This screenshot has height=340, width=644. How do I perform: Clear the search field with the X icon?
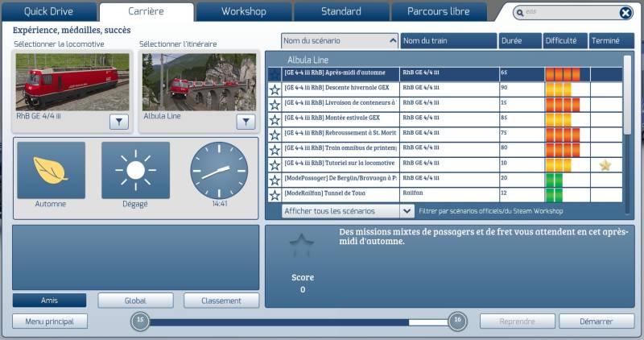[625, 13]
